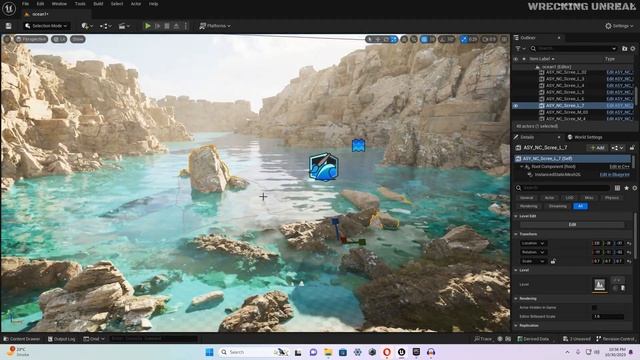Open the Location type dropdown
640x360 pixels.
(x=533, y=243)
